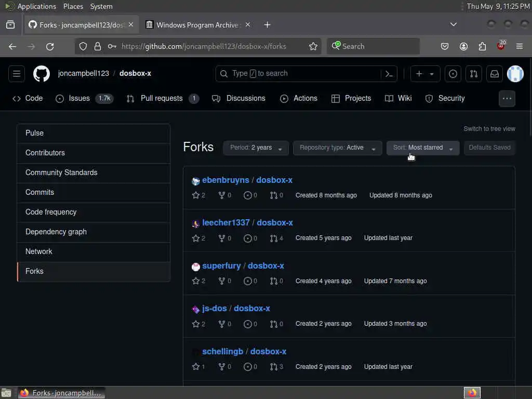Close the Windows Program Archive tab
The image size is (532, 399).
(x=248, y=25)
